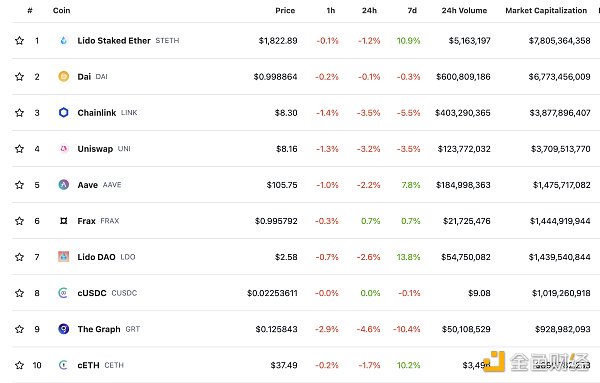Viewport: 600px width, 383px height.
Task: Click the Uniswap coin icon
Action: tap(64, 148)
